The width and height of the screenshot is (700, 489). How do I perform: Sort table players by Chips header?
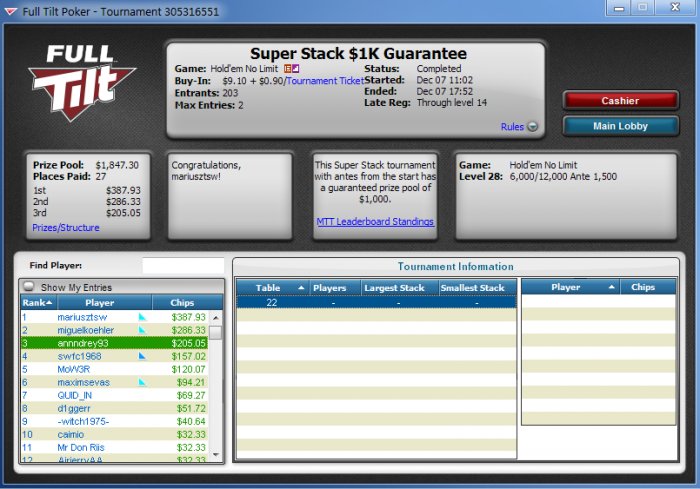pyautogui.click(x=648, y=287)
